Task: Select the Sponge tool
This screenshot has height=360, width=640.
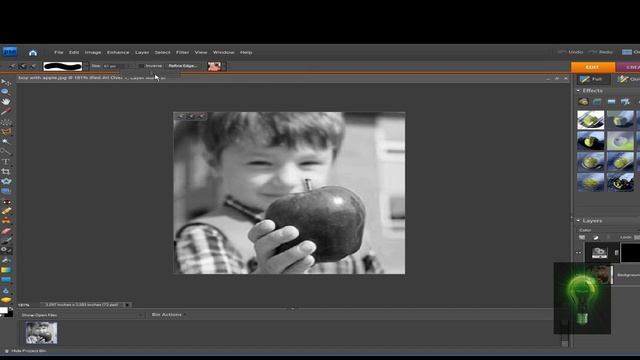Action: pyautogui.click(x=6, y=300)
